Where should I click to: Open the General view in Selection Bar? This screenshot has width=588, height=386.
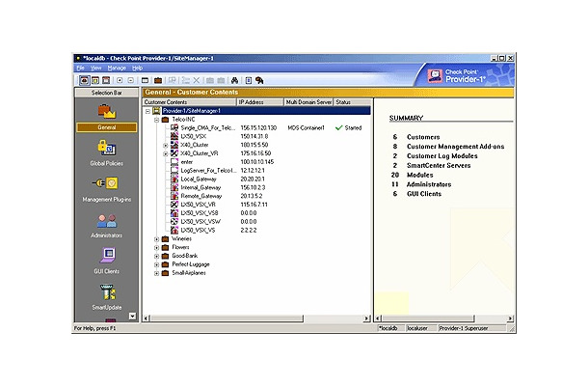[x=106, y=117]
